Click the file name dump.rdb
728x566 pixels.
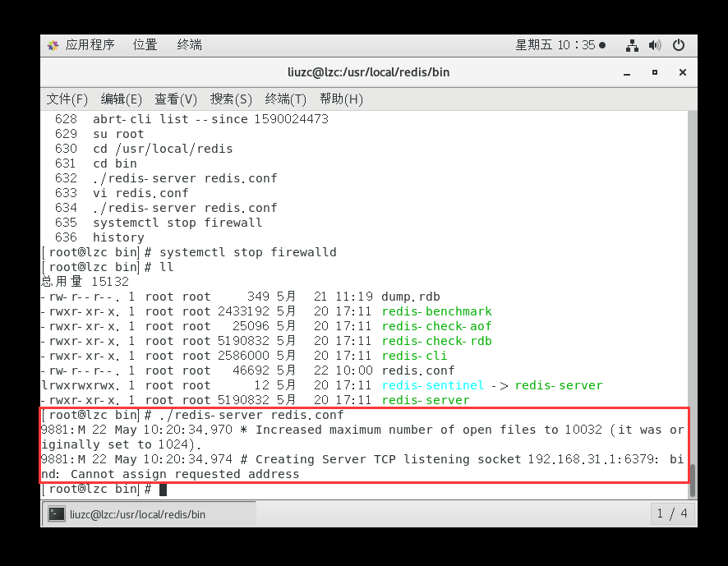411,297
